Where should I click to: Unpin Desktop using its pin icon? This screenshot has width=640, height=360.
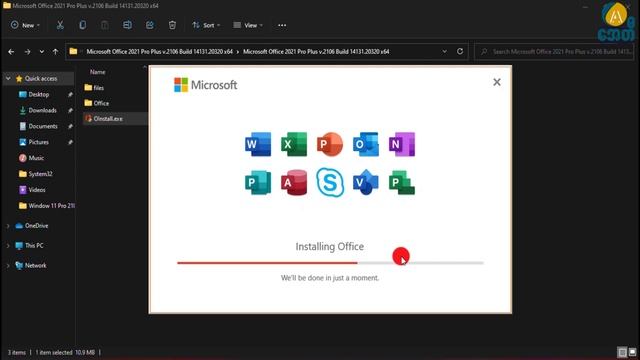pyautogui.click(x=70, y=94)
